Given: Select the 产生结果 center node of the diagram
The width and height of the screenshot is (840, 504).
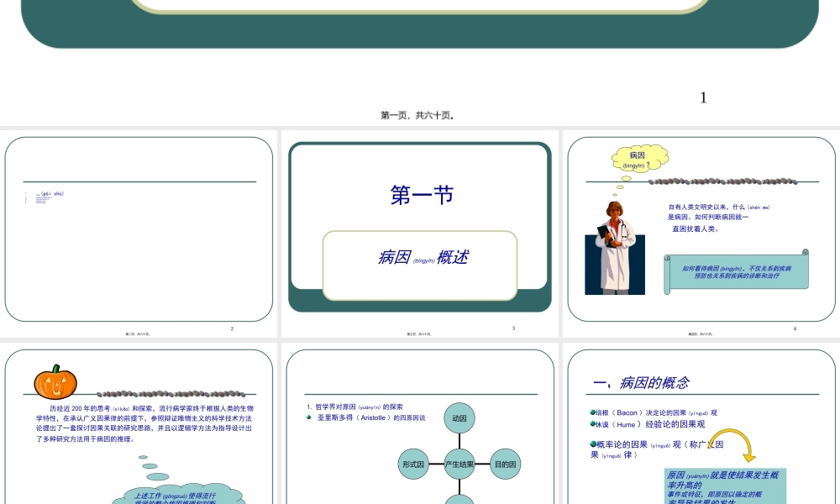Looking at the screenshot, I should tap(459, 463).
